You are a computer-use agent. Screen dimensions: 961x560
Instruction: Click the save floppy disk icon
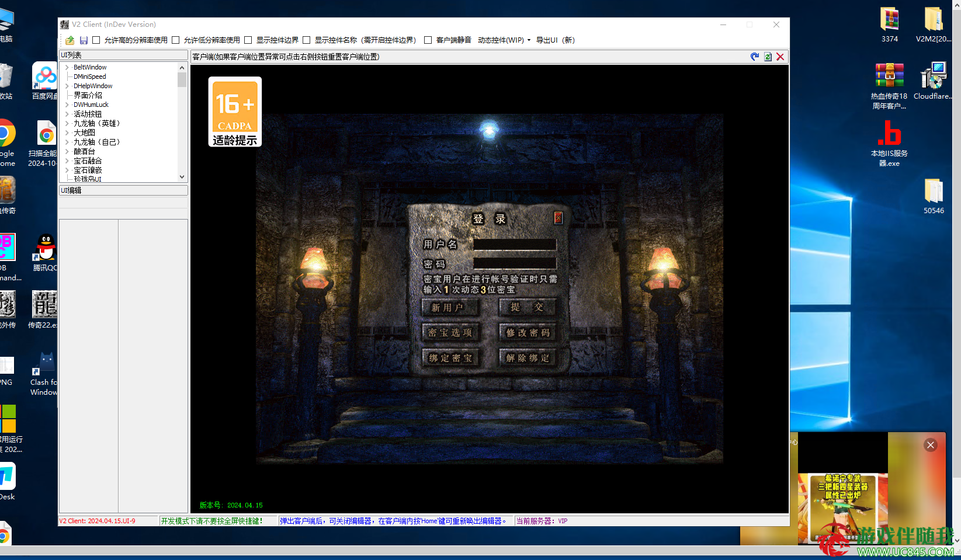click(84, 40)
